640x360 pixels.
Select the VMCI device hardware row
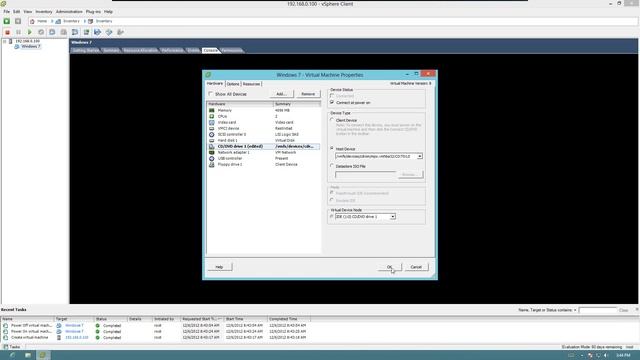(x=263, y=128)
